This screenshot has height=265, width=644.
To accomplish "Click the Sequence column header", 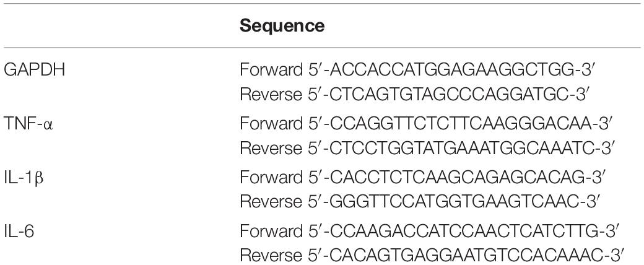I will 282,26.
